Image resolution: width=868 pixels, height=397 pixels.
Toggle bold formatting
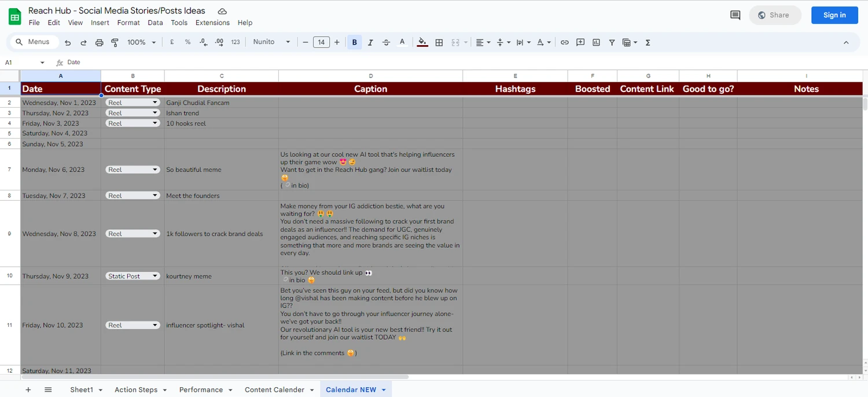click(x=355, y=42)
